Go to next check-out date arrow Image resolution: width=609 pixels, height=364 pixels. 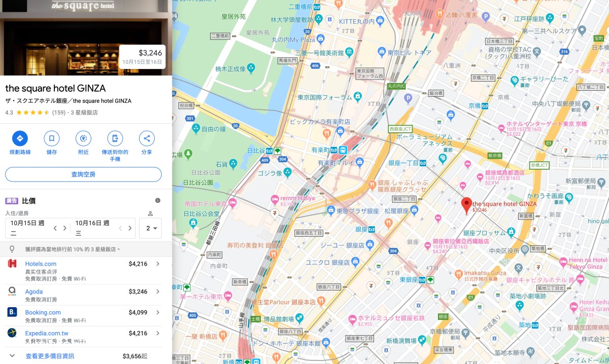coord(130,228)
